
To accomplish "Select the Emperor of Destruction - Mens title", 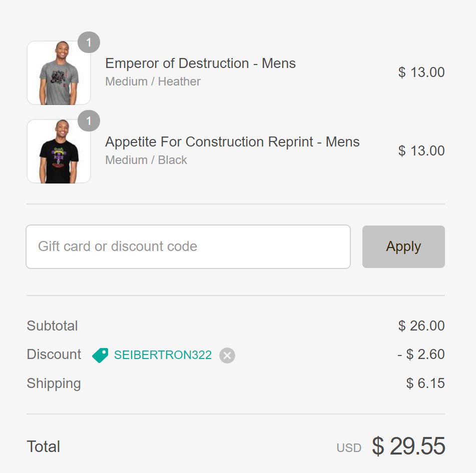I will click(200, 63).
